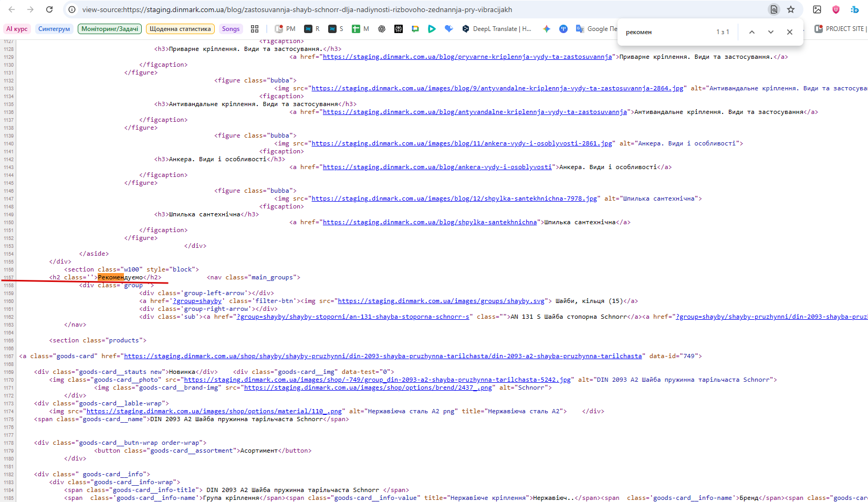The height and width of the screenshot is (502, 868).
Task: Open the blue heart bookmark icon
Action: (448, 29)
